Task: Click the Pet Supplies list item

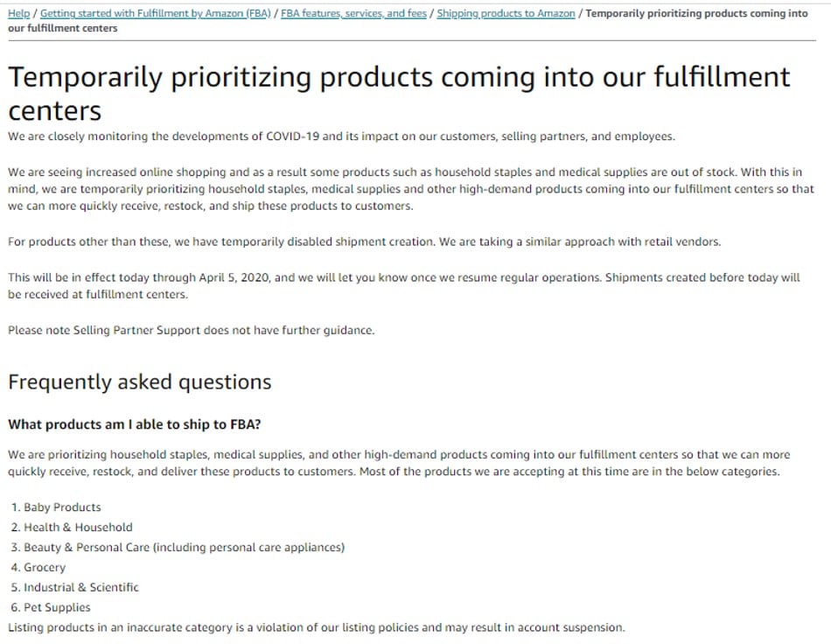Action: coord(57,608)
